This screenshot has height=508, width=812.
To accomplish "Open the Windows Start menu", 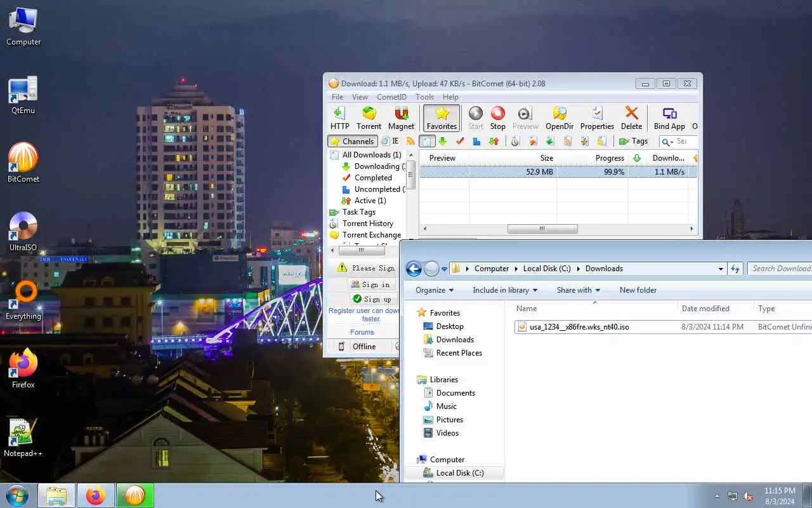I will (x=17, y=495).
